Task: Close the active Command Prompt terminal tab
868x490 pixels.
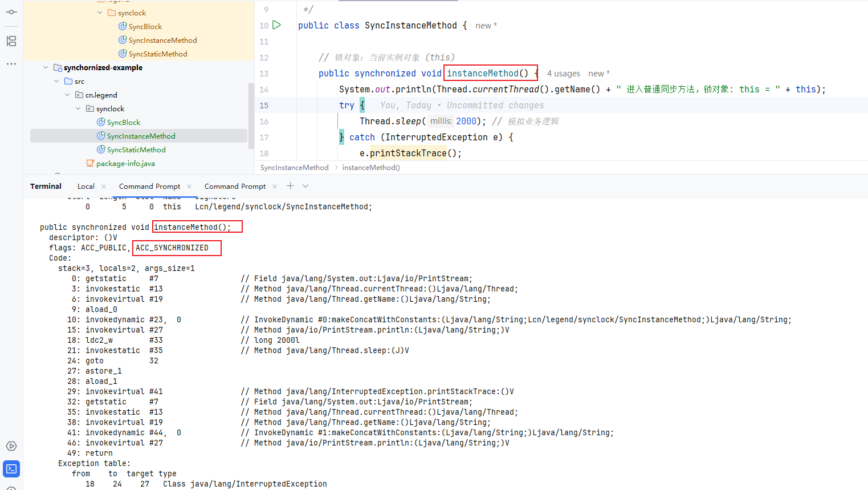Action: point(189,187)
